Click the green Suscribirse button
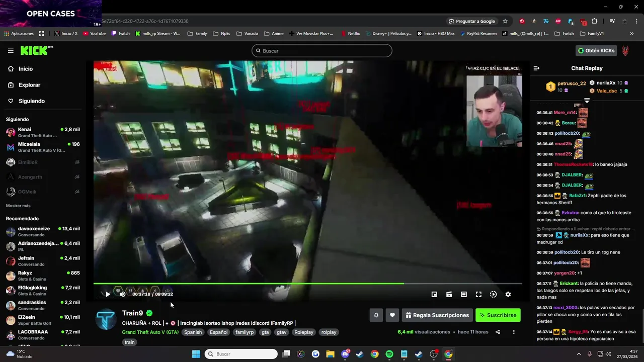Image resolution: width=644 pixels, height=362 pixels. point(498,315)
